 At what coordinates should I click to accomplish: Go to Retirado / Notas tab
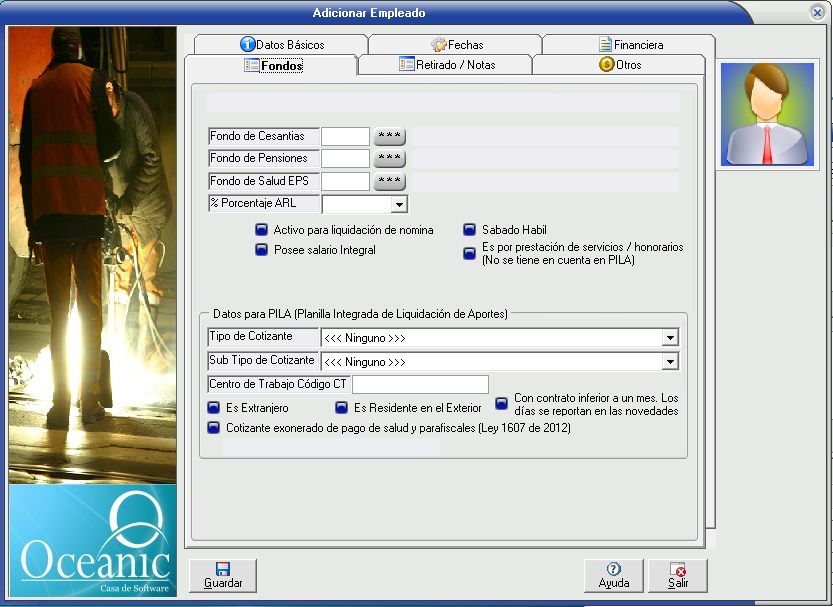tap(446, 65)
